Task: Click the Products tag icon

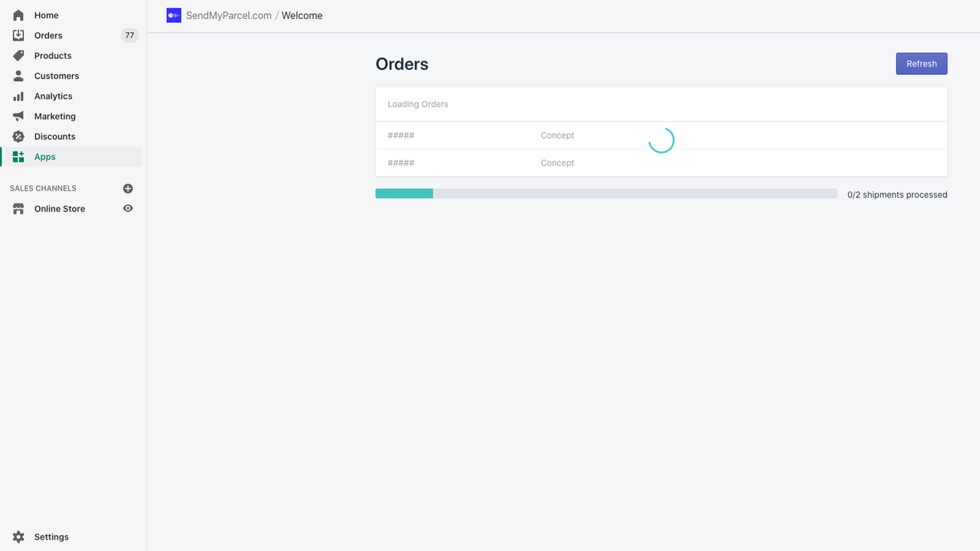Action: (x=18, y=56)
